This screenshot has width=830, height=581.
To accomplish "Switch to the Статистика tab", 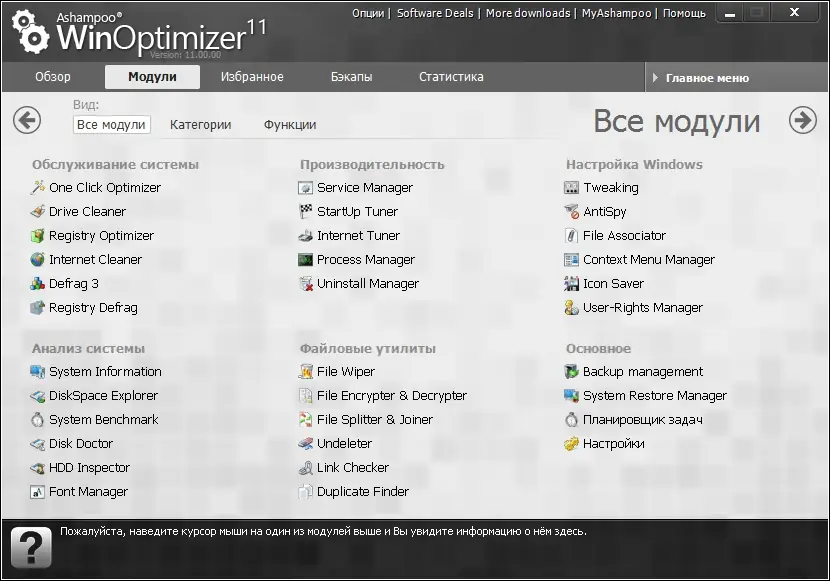I will click(451, 77).
